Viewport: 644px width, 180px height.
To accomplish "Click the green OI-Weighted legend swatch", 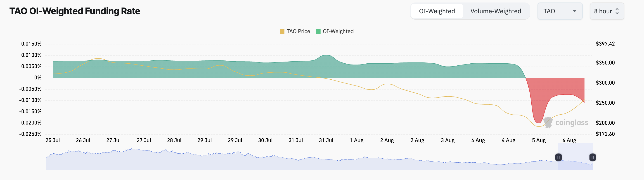I will tap(318, 31).
